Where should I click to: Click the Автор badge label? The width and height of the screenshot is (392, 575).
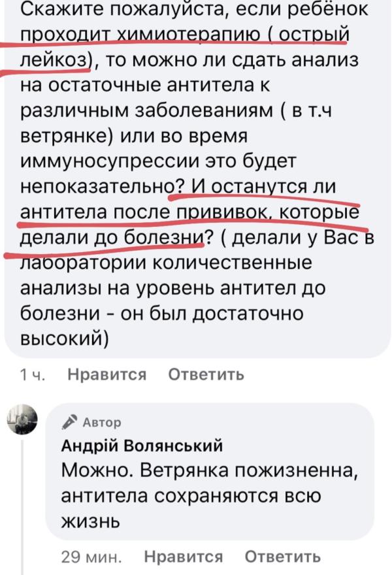click(x=101, y=422)
